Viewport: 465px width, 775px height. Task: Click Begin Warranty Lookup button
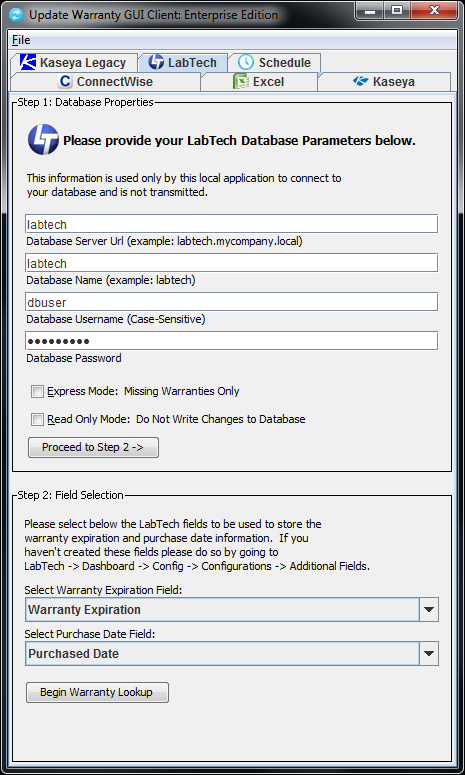97,692
